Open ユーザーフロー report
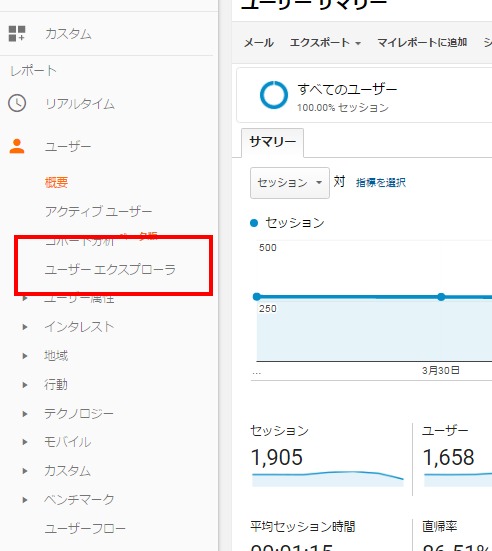This screenshot has height=551, width=492. [x=85, y=529]
